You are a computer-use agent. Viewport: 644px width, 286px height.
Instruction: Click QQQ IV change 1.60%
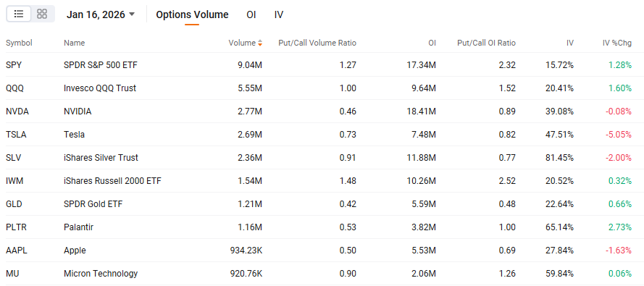tap(621, 88)
